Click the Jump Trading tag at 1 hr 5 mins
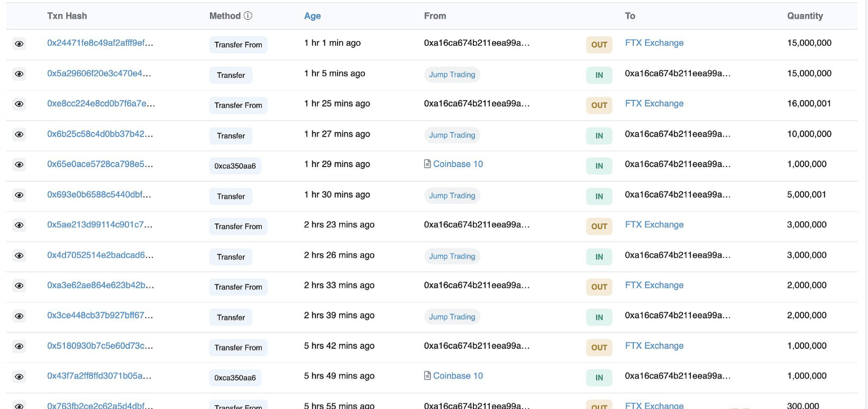The width and height of the screenshot is (868, 409). [x=451, y=74]
